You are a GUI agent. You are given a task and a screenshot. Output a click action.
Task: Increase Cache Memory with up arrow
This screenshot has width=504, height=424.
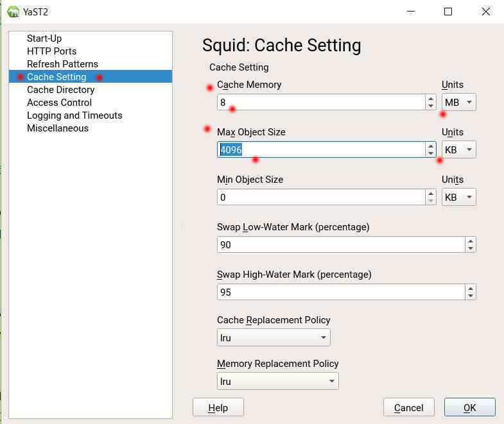pyautogui.click(x=431, y=98)
